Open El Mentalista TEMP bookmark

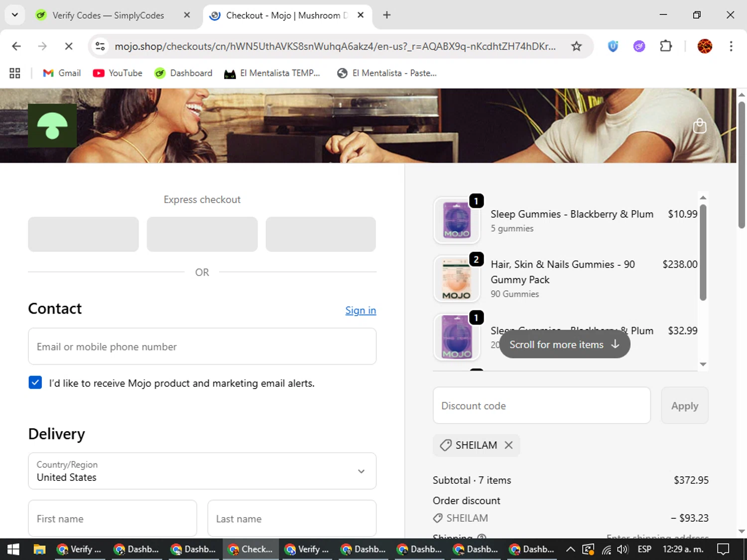272,73
